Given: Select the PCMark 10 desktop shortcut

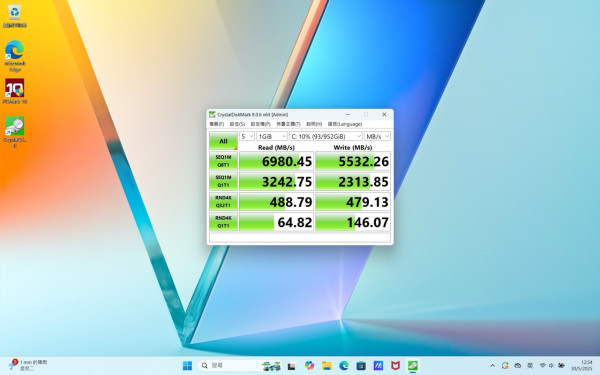Looking at the screenshot, I should point(15,91).
